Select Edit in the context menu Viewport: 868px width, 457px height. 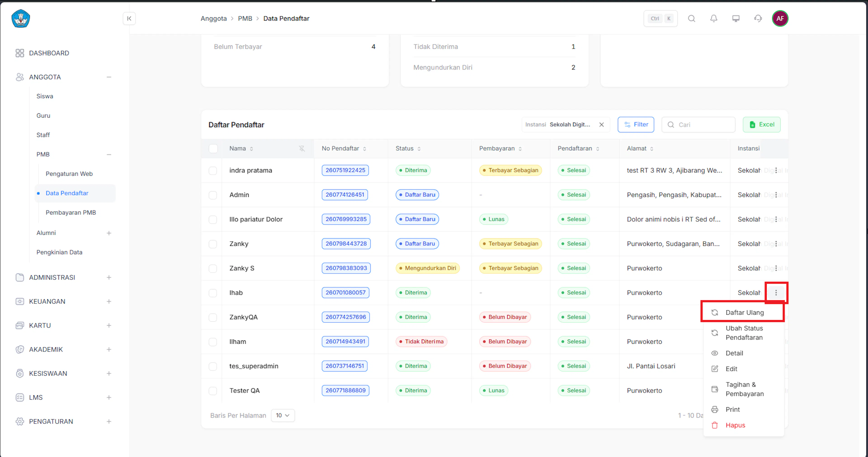click(743, 369)
